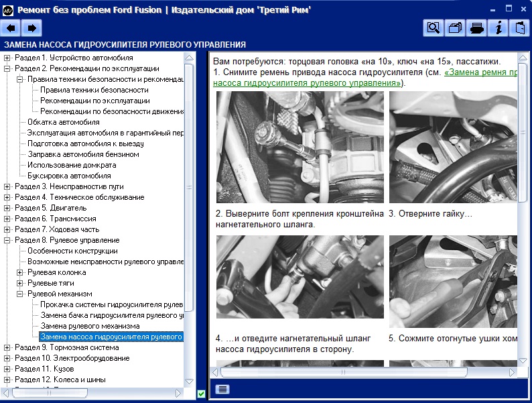Select Эксплуатация автомобиля в гарантийный период
532x403 pixels.
pyautogui.click(x=105, y=133)
